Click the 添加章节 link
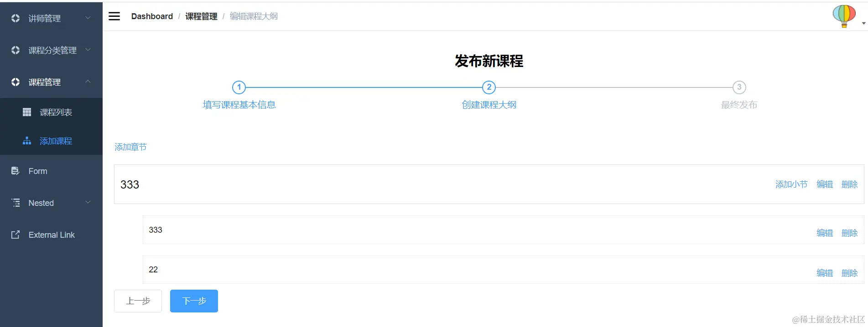Image resolution: width=868 pixels, height=327 pixels. [x=130, y=147]
